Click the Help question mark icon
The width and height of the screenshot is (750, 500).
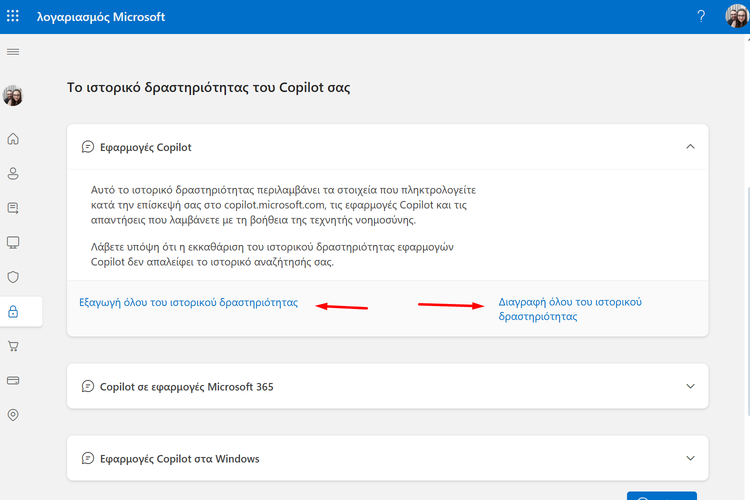click(x=700, y=17)
